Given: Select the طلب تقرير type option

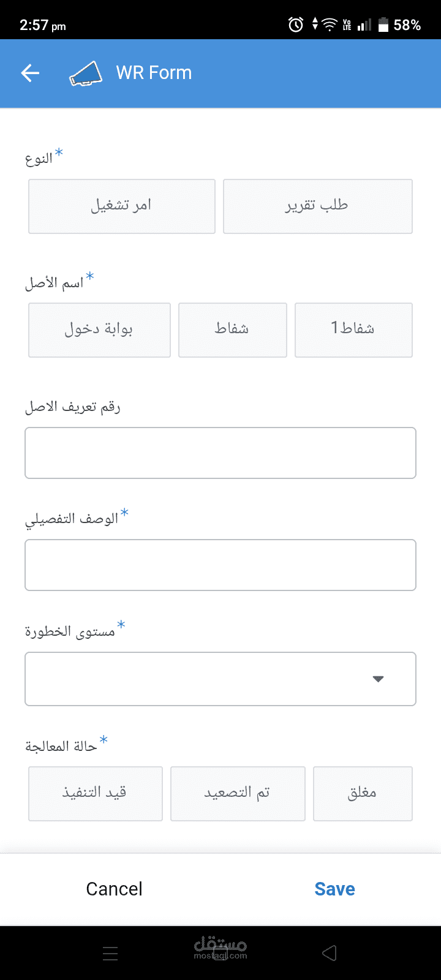Looking at the screenshot, I should click(x=317, y=206).
